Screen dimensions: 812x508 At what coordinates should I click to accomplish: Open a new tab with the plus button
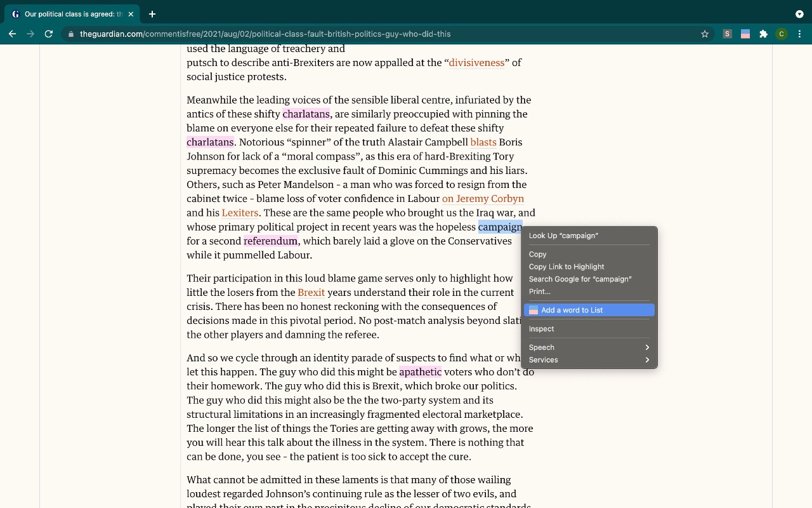152,13
